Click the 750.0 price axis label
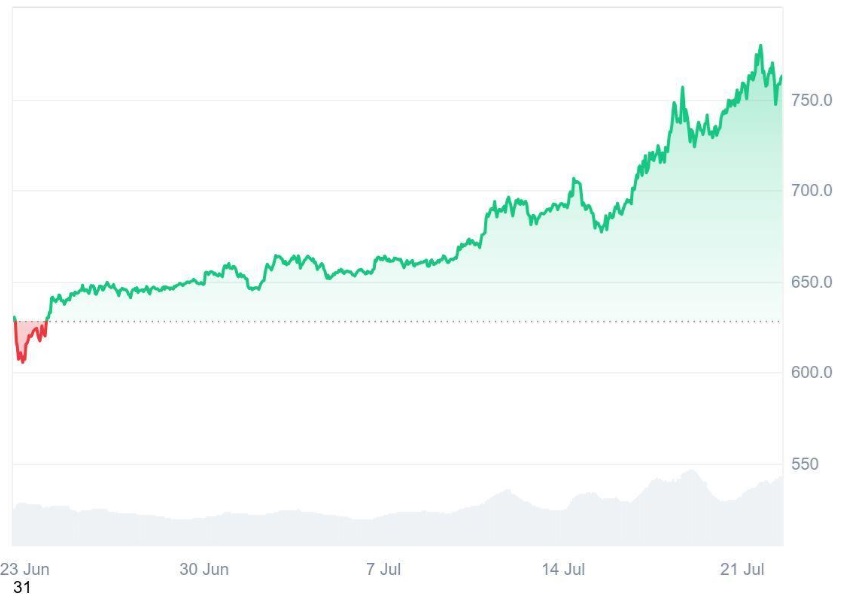The image size is (855, 602). (812, 100)
